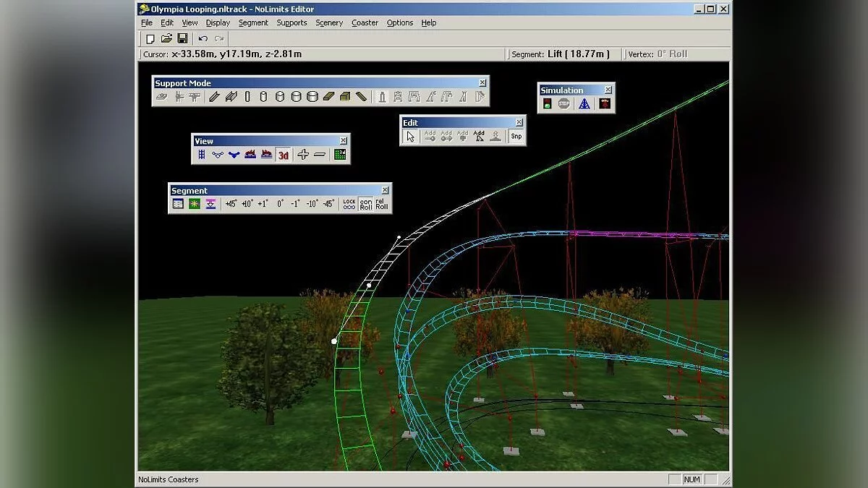Create a new track file
This screenshot has height=488, width=868.
pos(150,38)
